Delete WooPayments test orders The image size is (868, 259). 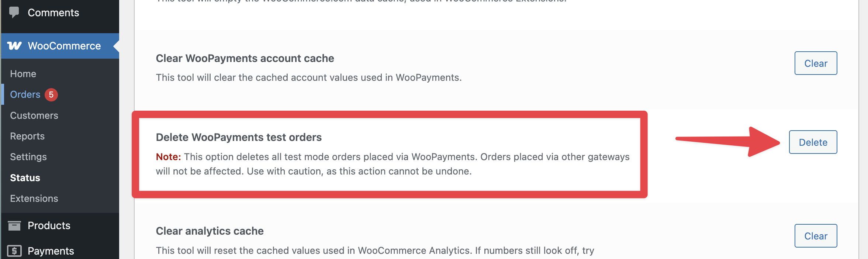click(x=813, y=142)
